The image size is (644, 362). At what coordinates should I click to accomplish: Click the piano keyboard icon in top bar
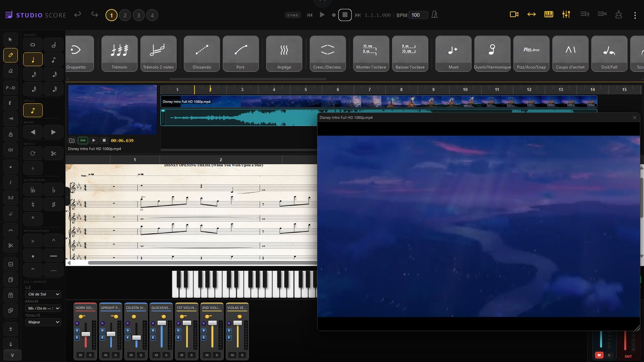(x=549, y=14)
